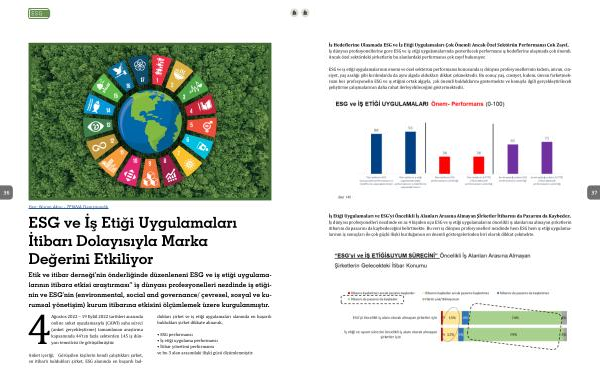Click the first round icon at the top center
This screenshot has width=600, height=385.
point(294,13)
